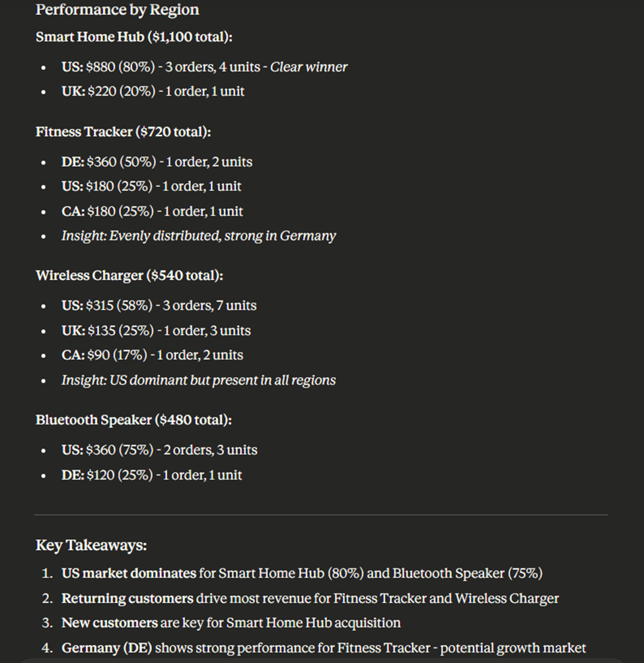Click the US dominant all regions insight

click(x=199, y=380)
